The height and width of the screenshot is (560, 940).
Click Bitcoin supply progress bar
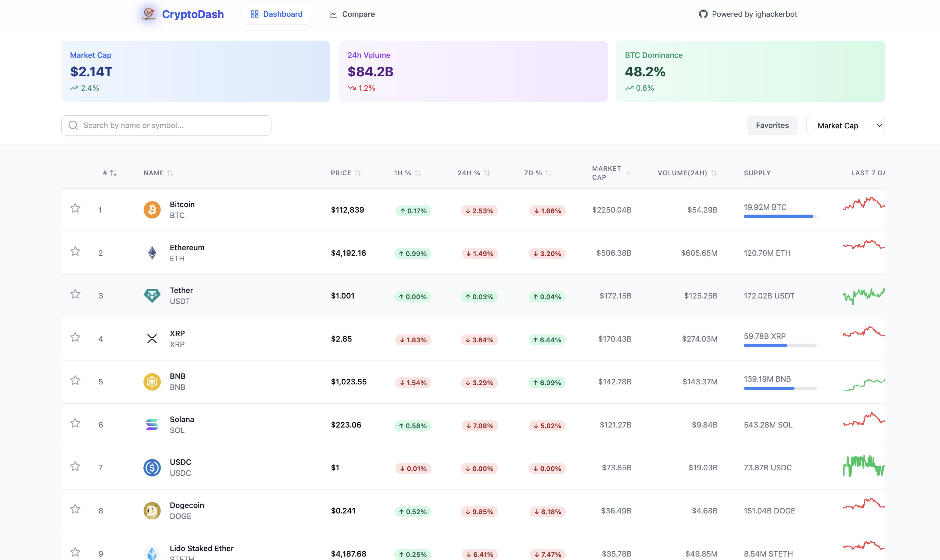pyautogui.click(x=779, y=216)
